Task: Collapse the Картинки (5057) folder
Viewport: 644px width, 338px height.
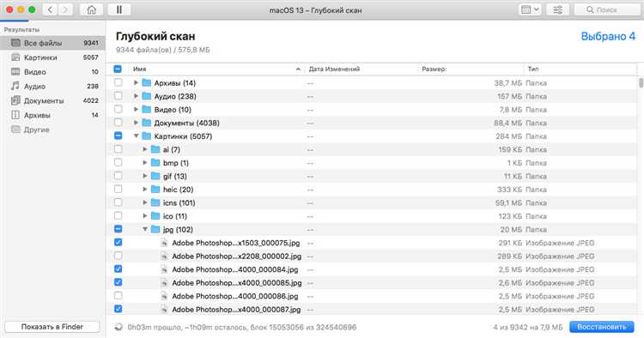Action: click(x=136, y=136)
